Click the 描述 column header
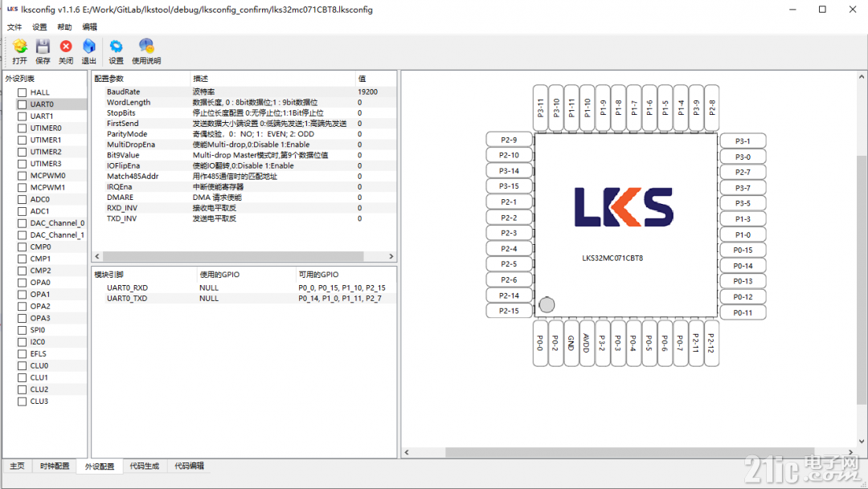The width and height of the screenshot is (868, 489). pyautogui.click(x=272, y=79)
